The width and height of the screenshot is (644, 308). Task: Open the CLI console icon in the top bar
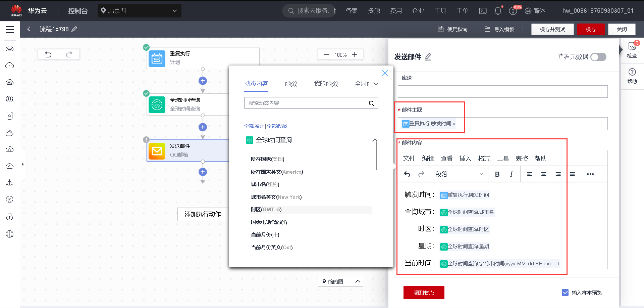coord(483,10)
